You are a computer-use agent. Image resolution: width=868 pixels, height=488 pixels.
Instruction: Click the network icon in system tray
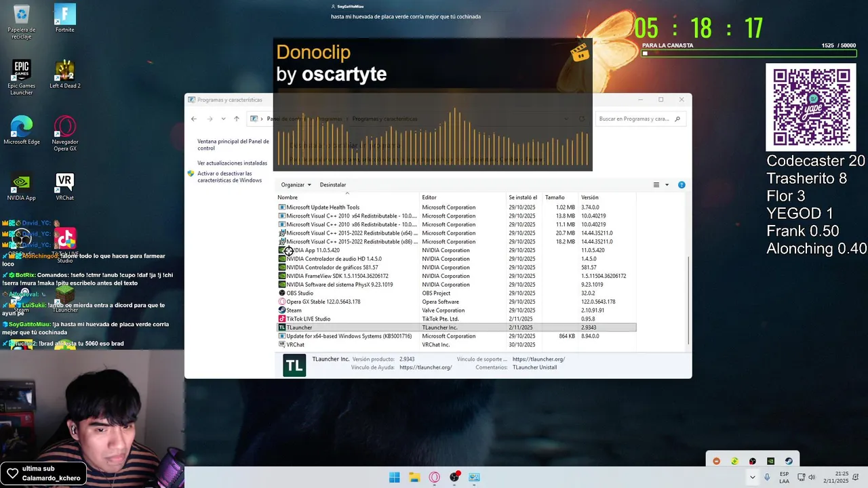pos(801,477)
